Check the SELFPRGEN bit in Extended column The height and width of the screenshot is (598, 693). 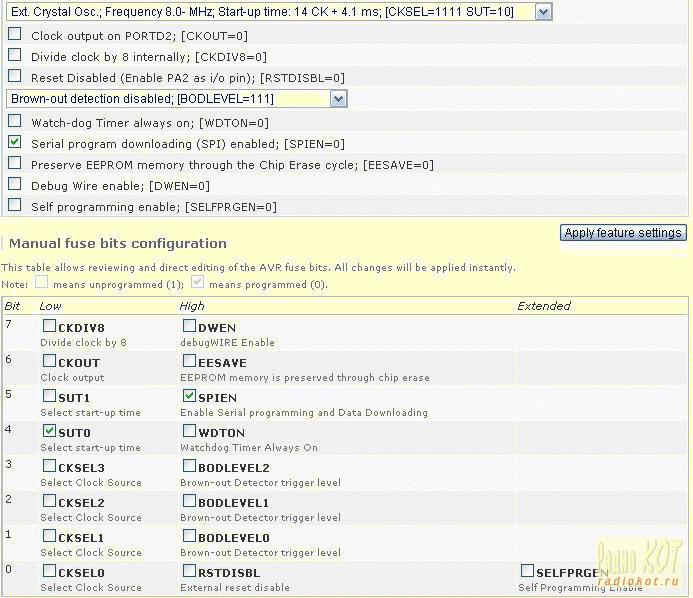[527, 571]
